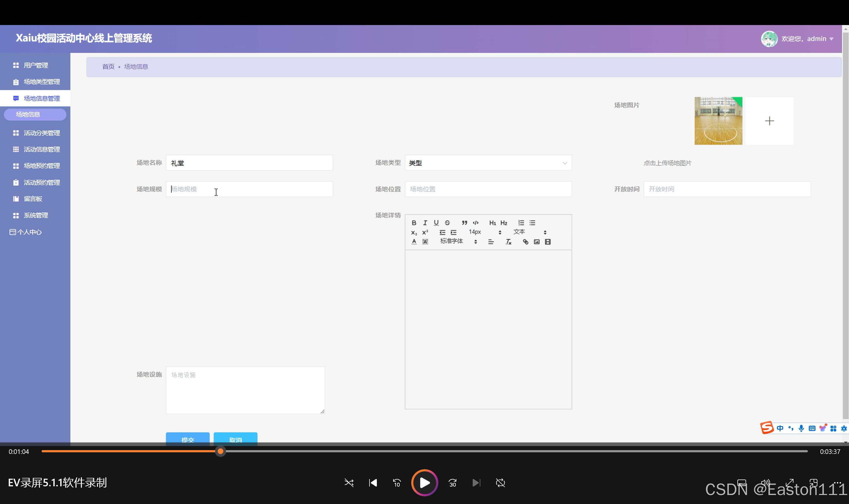849x504 pixels.
Task: Open the Sogou IME soft keyboard
Action: (x=812, y=429)
